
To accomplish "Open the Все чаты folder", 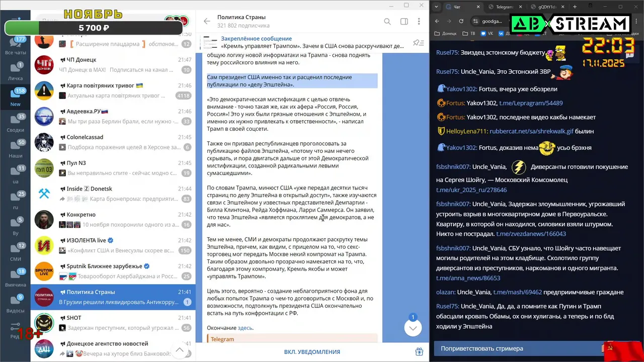I will (16, 46).
